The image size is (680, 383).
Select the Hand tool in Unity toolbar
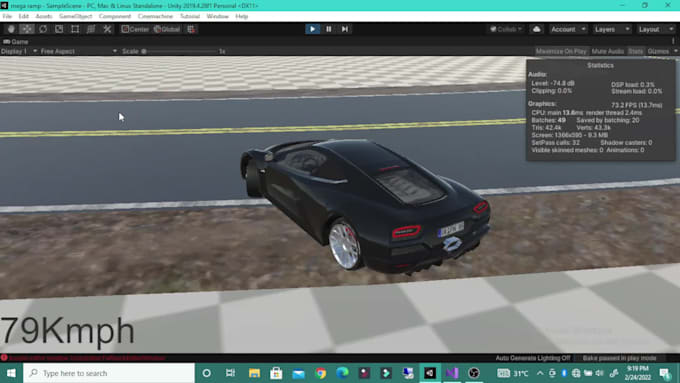point(11,29)
